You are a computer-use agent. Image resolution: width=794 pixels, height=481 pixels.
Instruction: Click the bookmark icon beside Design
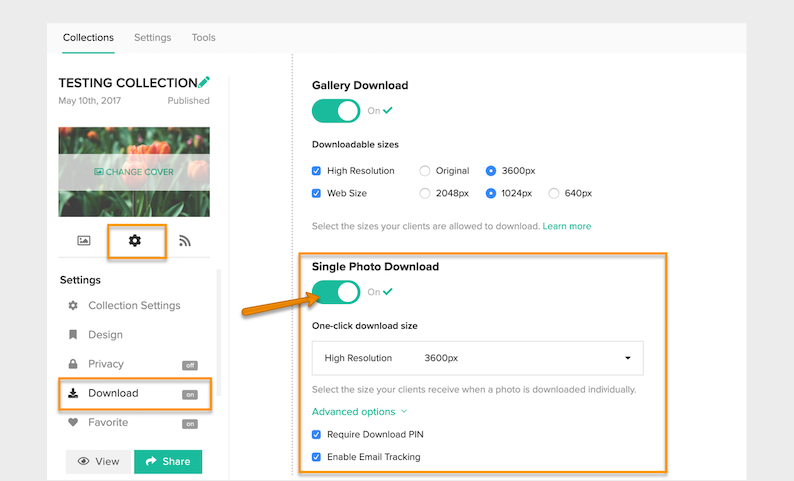tap(73, 335)
